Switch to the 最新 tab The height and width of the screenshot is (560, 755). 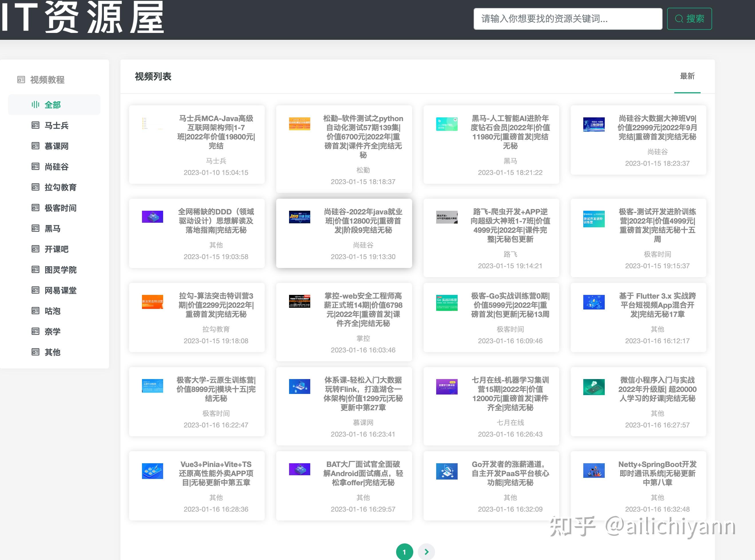(x=687, y=76)
